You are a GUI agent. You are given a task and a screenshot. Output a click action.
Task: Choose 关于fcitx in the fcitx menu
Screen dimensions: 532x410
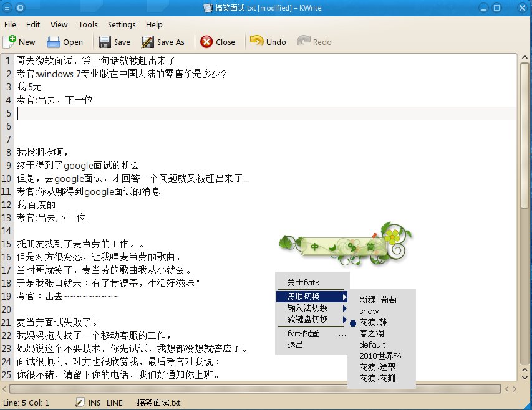pos(312,282)
